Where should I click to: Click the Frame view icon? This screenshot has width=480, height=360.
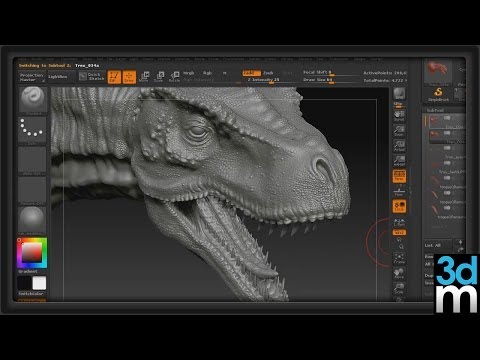399,258
